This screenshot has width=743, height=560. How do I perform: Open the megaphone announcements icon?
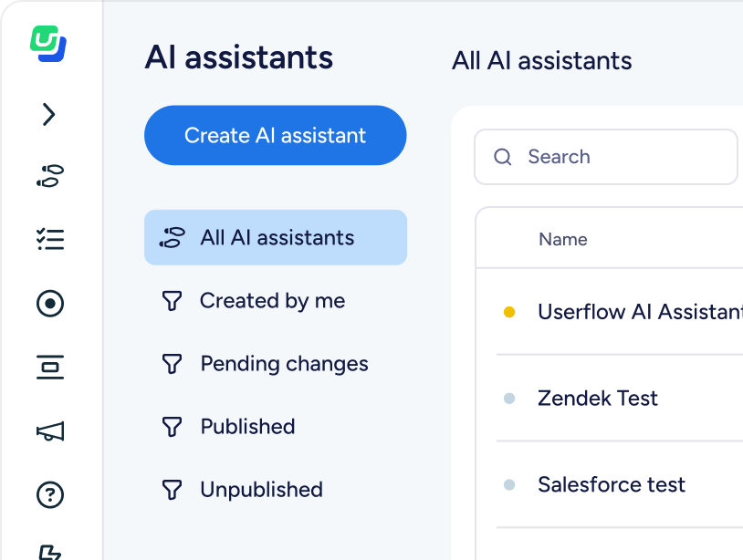tap(50, 431)
